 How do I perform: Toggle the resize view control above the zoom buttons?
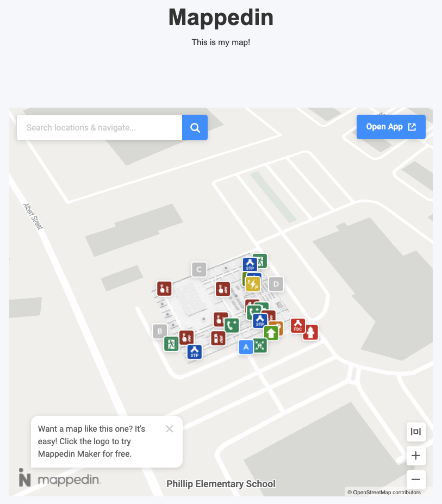(x=416, y=432)
